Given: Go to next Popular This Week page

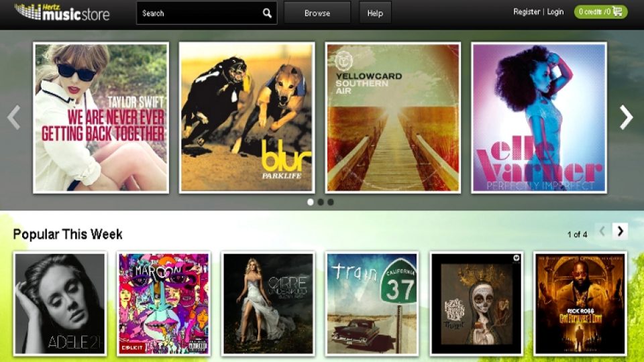Looking at the screenshot, I should (620, 231).
